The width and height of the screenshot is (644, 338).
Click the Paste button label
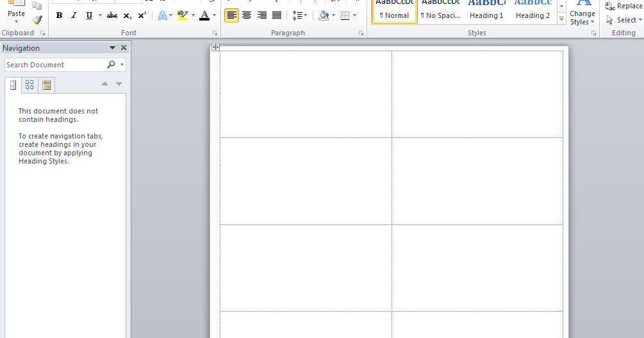(x=17, y=13)
